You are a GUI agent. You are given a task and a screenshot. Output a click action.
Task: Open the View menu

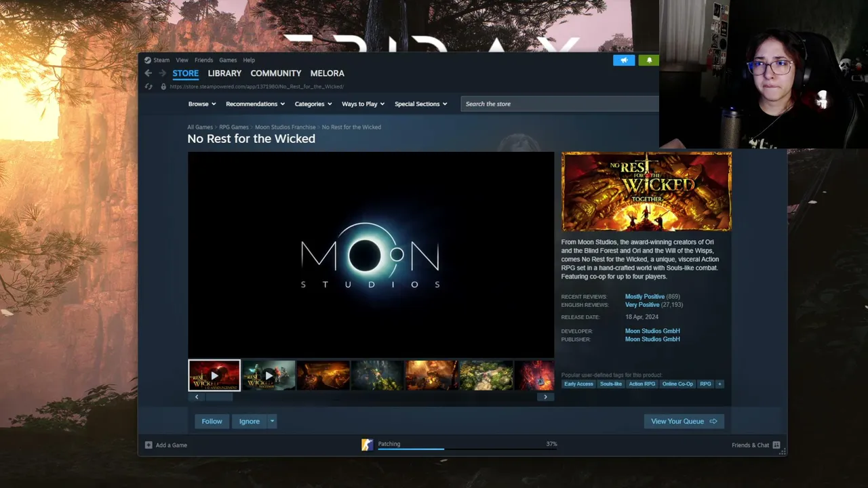click(182, 60)
